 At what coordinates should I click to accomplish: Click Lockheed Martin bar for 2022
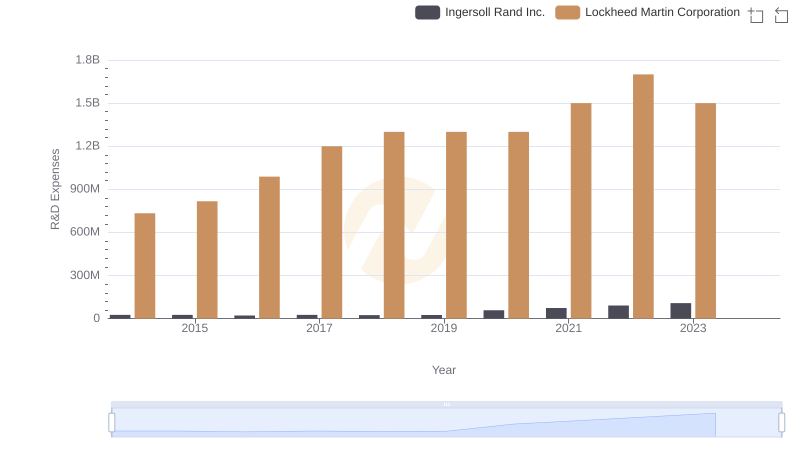[643, 196]
